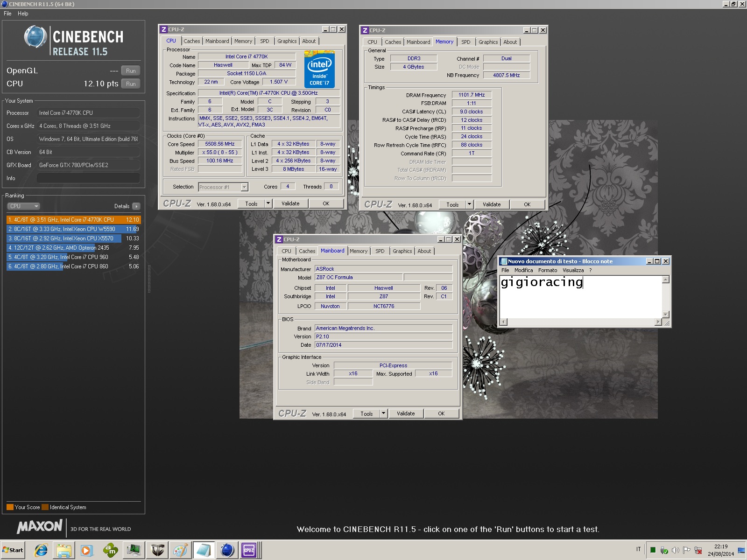Open the CPU ranking type dropdown
The width and height of the screenshot is (747, 560).
(23, 206)
